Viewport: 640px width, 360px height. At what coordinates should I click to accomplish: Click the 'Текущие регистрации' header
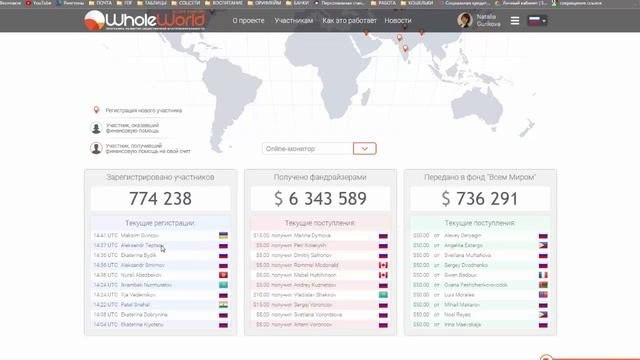pyautogui.click(x=160, y=223)
